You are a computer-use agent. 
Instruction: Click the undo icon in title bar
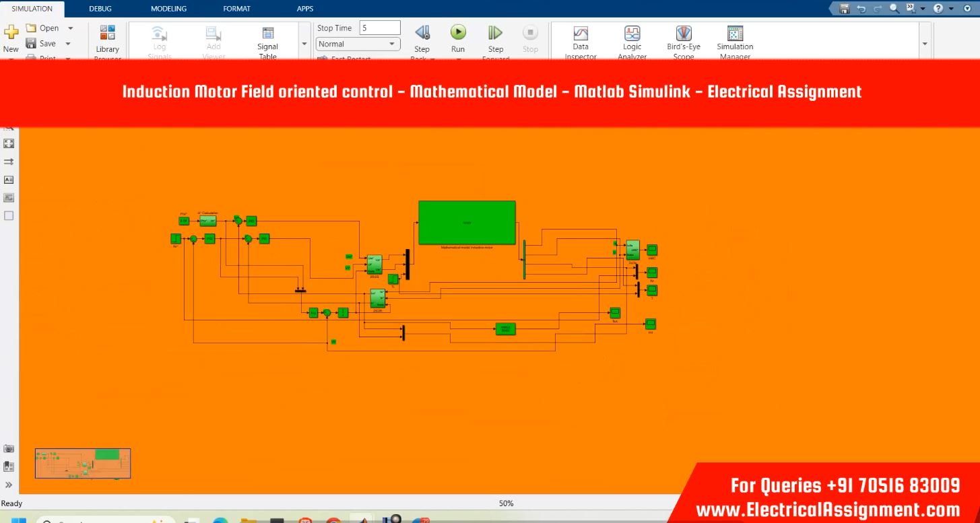tap(861, 9)
